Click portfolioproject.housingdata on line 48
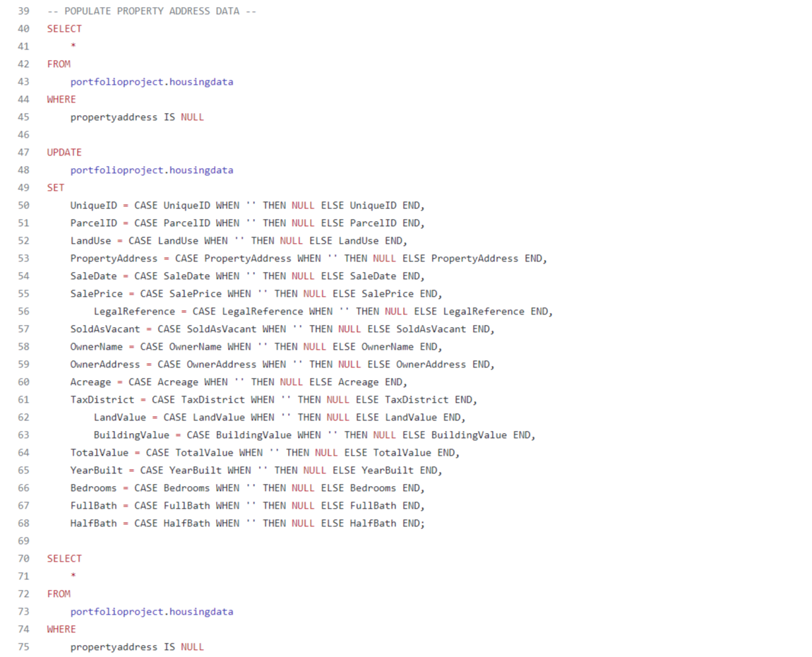This screenshot has height=657, width=812. (x=152, y=170)
